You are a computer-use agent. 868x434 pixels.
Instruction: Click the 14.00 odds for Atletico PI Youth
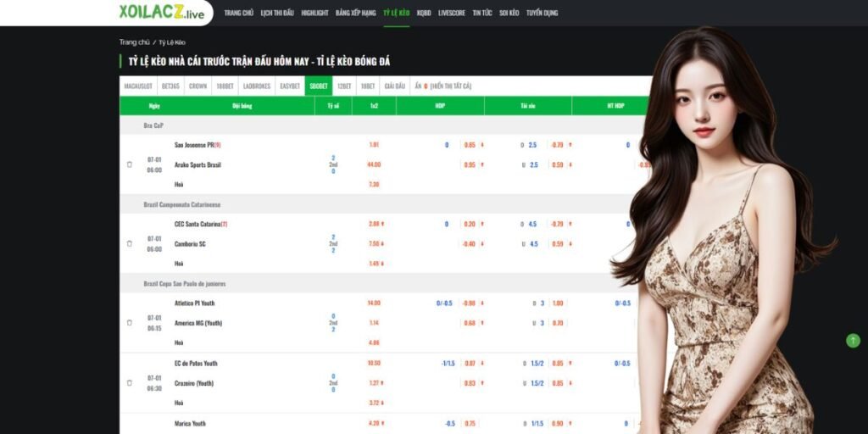tap(374, 303)
